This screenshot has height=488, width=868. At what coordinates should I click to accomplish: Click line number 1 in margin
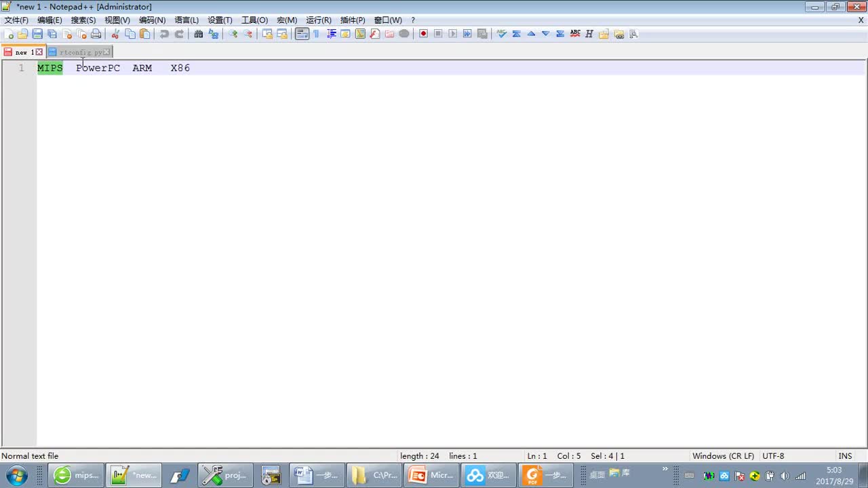tap(21, 68)
